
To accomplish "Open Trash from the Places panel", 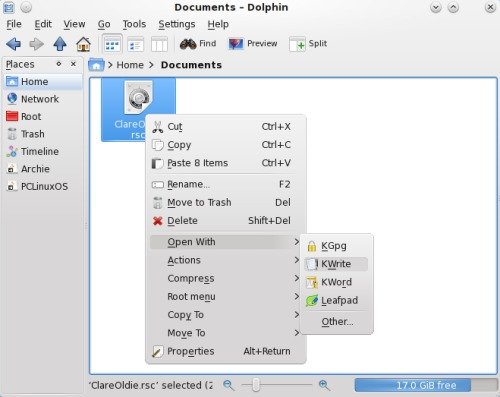I will click(43, 134).
